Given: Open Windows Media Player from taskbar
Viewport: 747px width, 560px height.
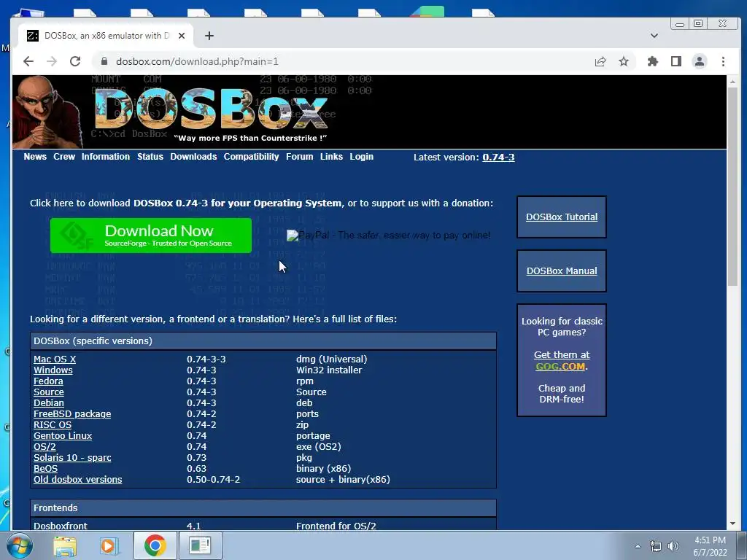Looking at the screenshot, I should (x=109, y=545).
